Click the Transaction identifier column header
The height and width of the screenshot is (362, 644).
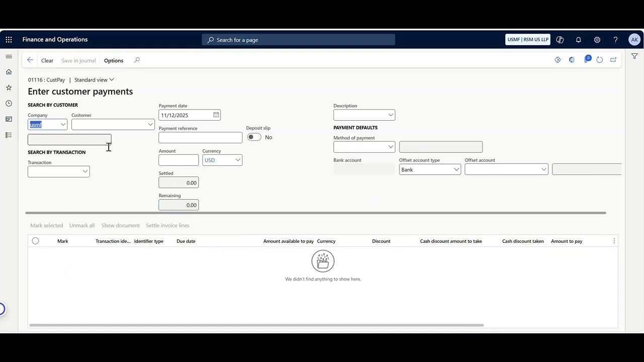pyautogui.click(x=113, y=241)
